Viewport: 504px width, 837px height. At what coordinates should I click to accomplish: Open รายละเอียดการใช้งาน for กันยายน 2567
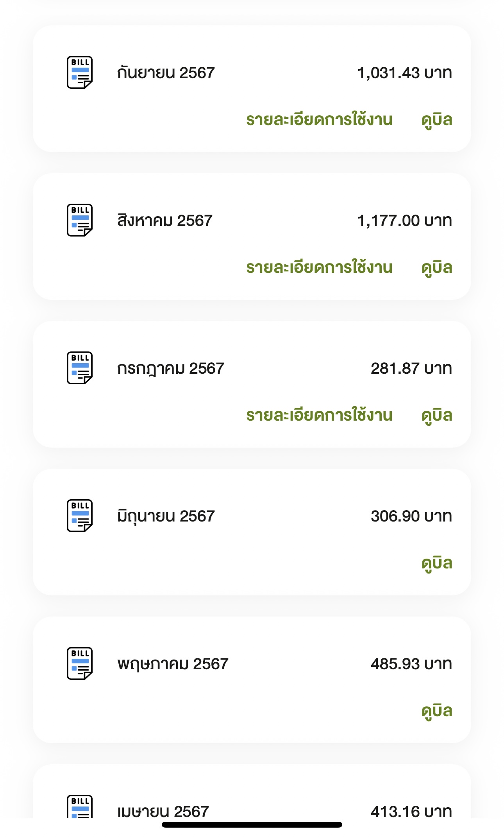319,120
